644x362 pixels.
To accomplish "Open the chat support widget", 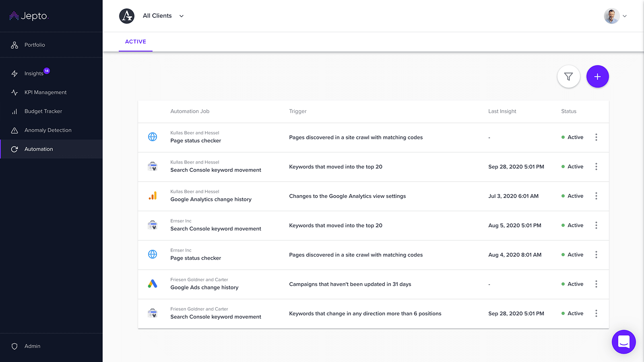I will pos(623,342).
